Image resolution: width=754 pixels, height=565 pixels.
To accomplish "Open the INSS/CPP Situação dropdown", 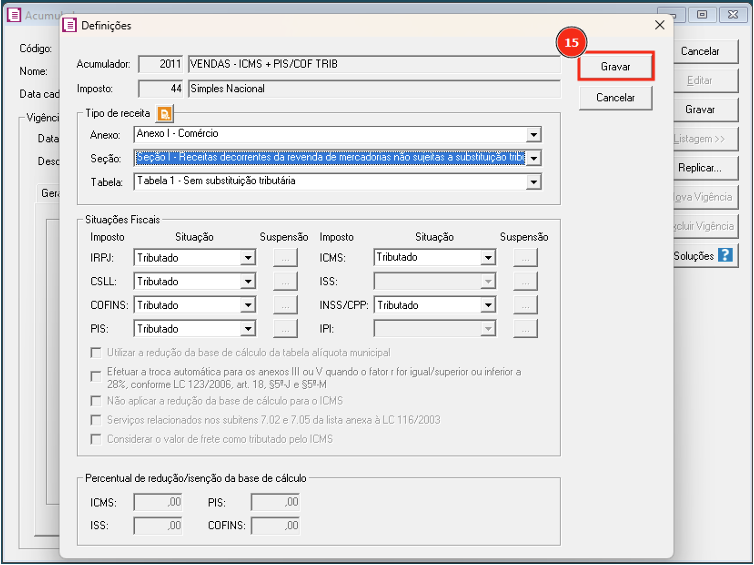I will [x=487, y=306].
